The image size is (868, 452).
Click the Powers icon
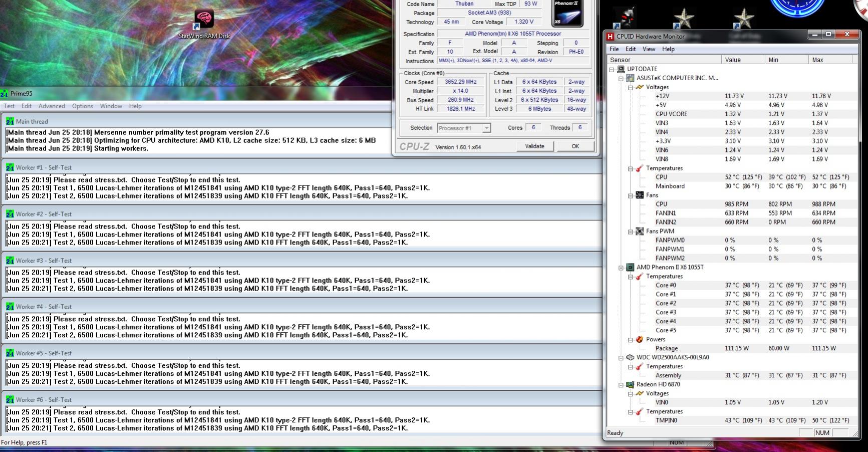coord(640,339)
